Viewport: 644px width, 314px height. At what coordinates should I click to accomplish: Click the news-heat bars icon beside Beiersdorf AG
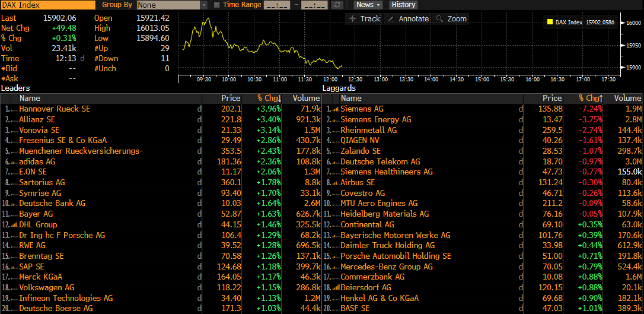point(335,288)
